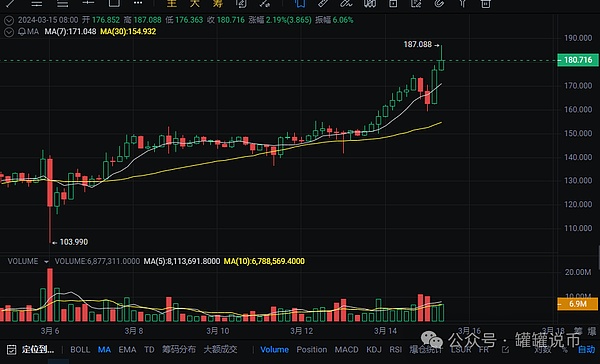The image size is (600, 364).
Task: Toggle the EMA indicator
Action: (x=127, y=349)
